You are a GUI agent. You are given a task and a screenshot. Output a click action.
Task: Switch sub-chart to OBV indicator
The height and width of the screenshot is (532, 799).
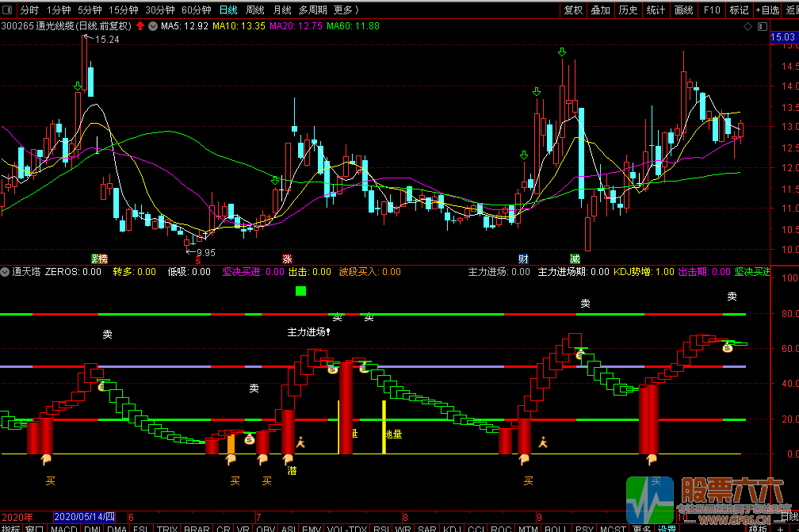(266, 528)
